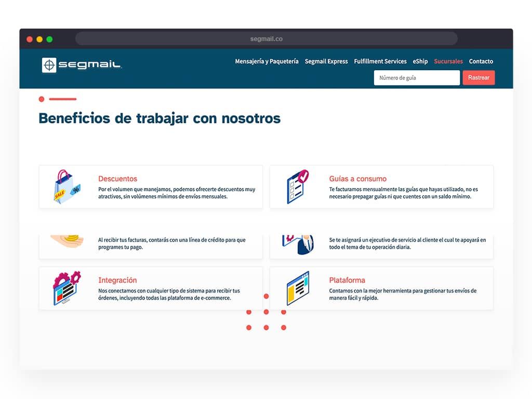Click the Integración heading
532x399 pixels.
point(117,280)
